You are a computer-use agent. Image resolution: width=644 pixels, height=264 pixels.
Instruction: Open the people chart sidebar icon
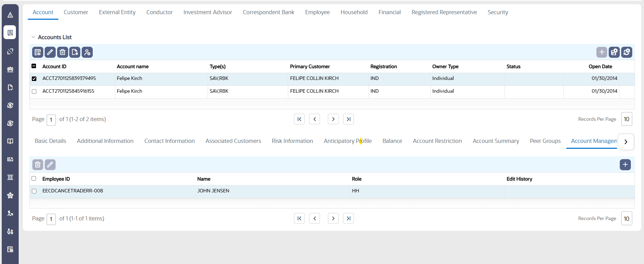(x=10, y=69)
